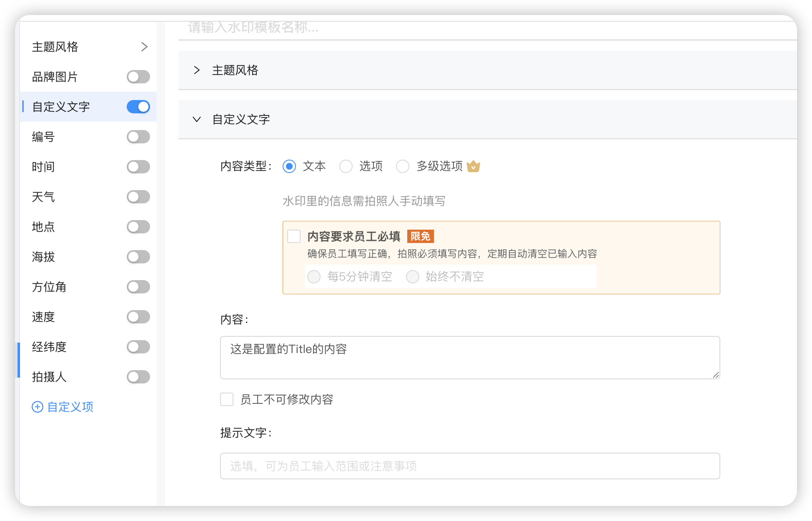Click the 提示文字 input field

point(470,466)
